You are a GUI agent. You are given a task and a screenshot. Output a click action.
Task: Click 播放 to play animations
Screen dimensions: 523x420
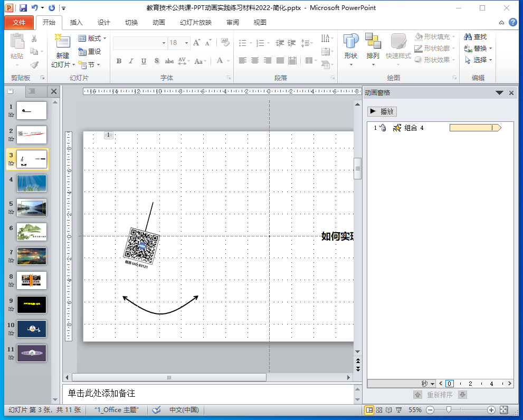pos(382,111)
